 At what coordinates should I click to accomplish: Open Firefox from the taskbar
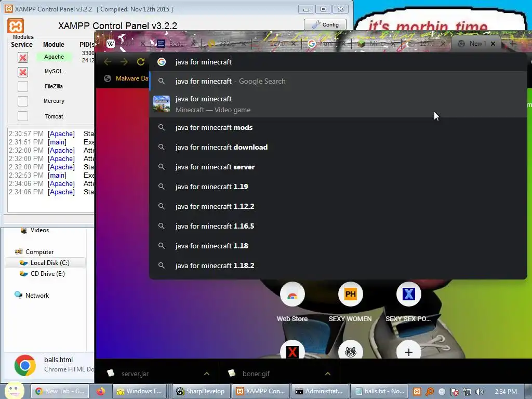tap(101, 391)
